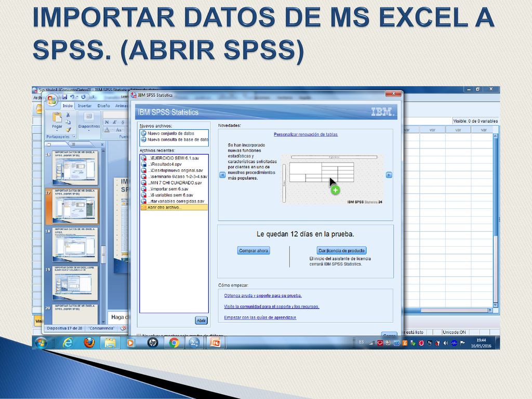Select recent file caso 1-2-3-4.sav
This screenshot has height=399, width=532.
(x=174, y=177)
